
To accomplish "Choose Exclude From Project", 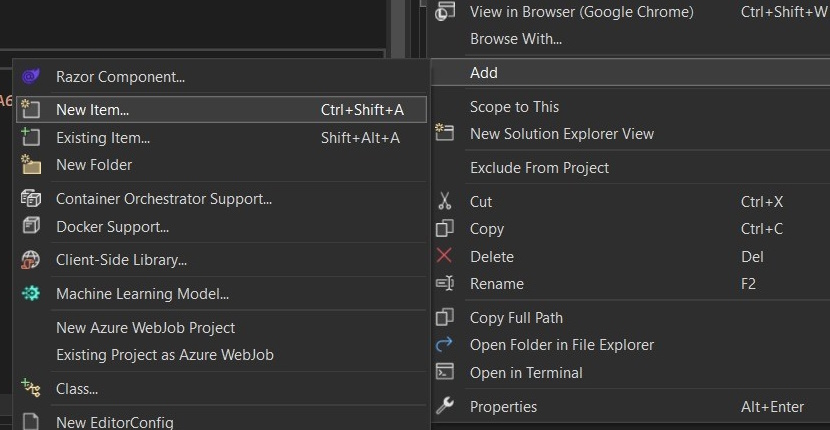I will tap(539, 168).
